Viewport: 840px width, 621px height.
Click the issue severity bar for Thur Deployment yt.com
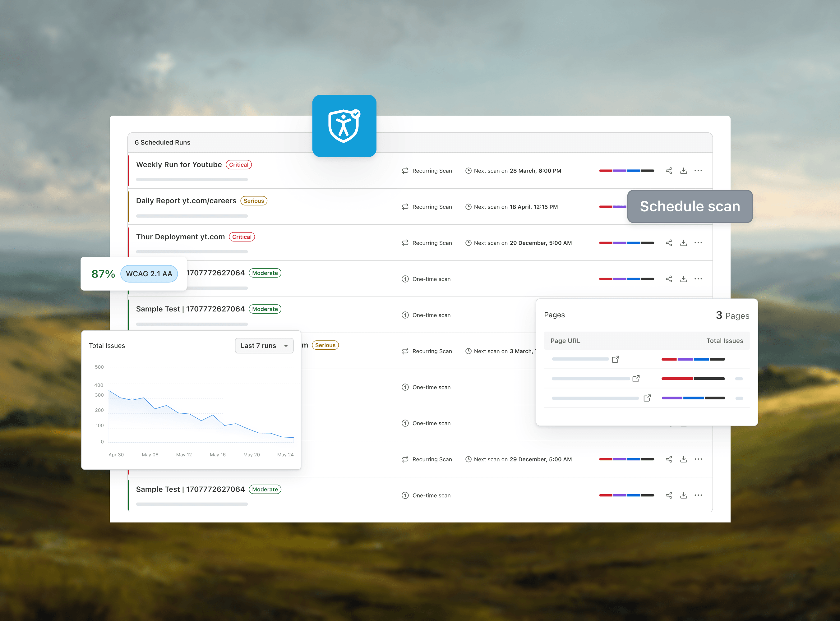[626, 243]
